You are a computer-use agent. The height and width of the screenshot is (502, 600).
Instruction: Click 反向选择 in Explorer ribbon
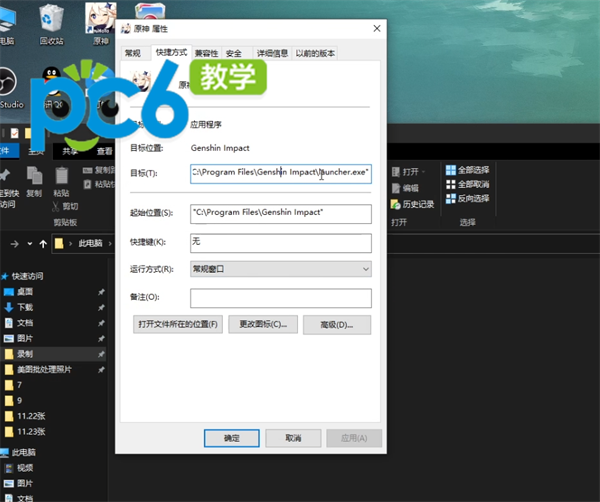(x=468, y=199)
